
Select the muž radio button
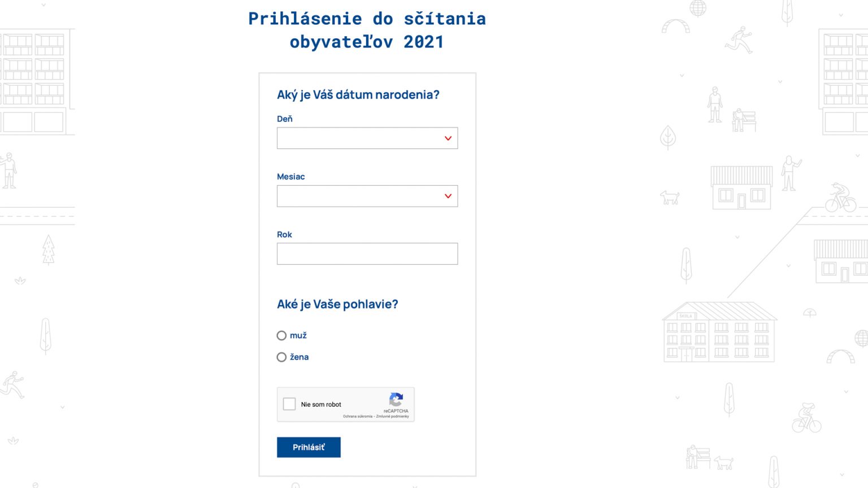point(281,335)
